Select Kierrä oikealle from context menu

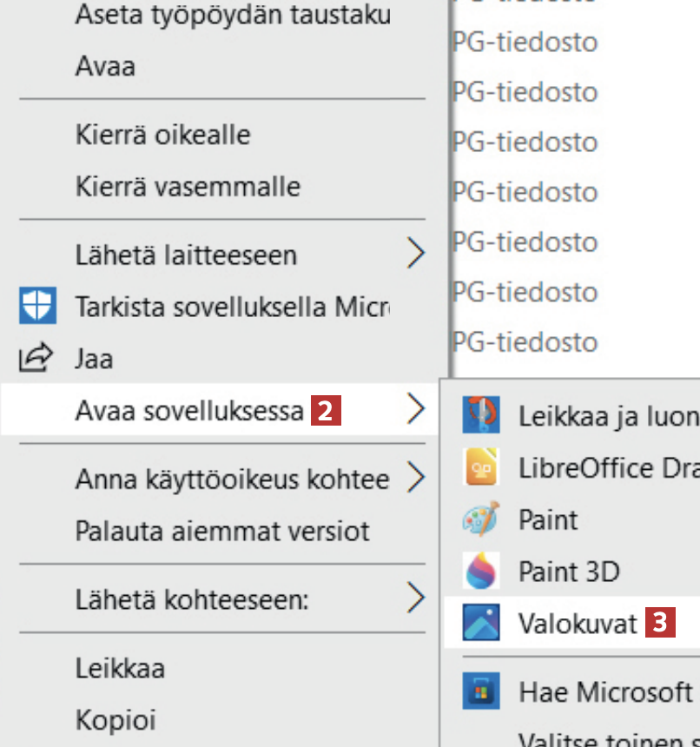[162, 135]
